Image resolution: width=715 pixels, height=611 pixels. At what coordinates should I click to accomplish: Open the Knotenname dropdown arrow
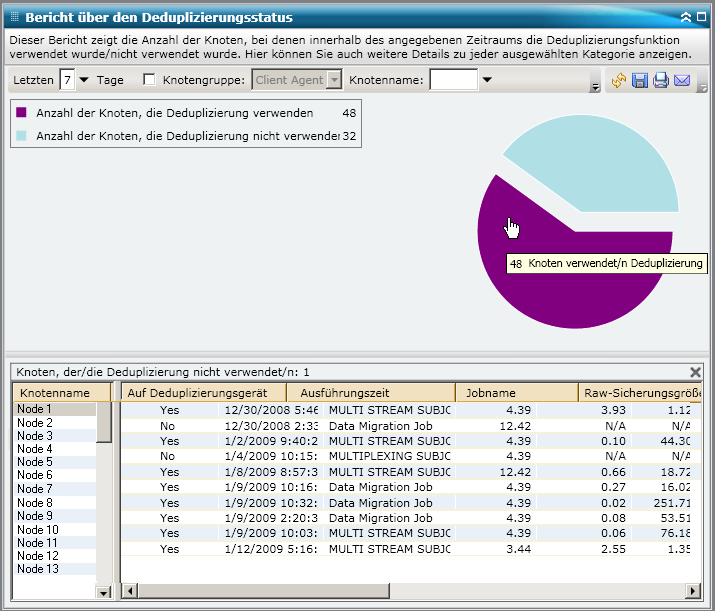point(487,80)
